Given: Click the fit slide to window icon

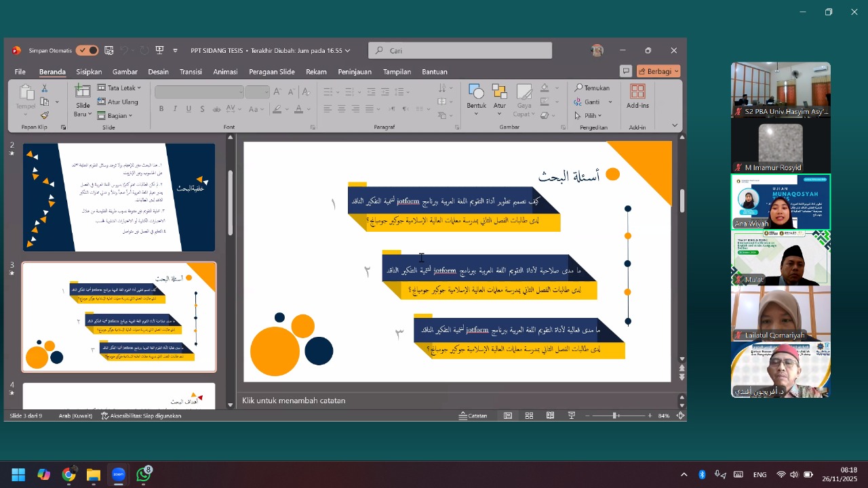Looking at the screenshot, I should coord(680,415).
